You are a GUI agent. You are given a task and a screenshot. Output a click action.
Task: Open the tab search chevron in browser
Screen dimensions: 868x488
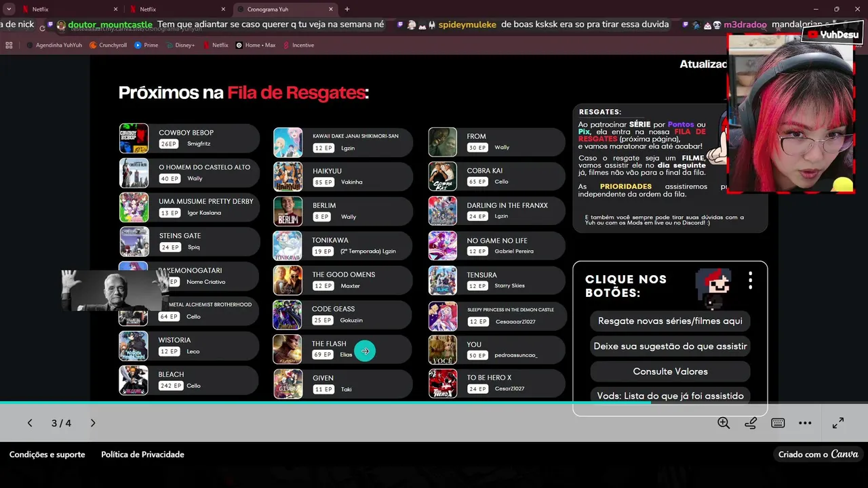click(x=9, y=9)
